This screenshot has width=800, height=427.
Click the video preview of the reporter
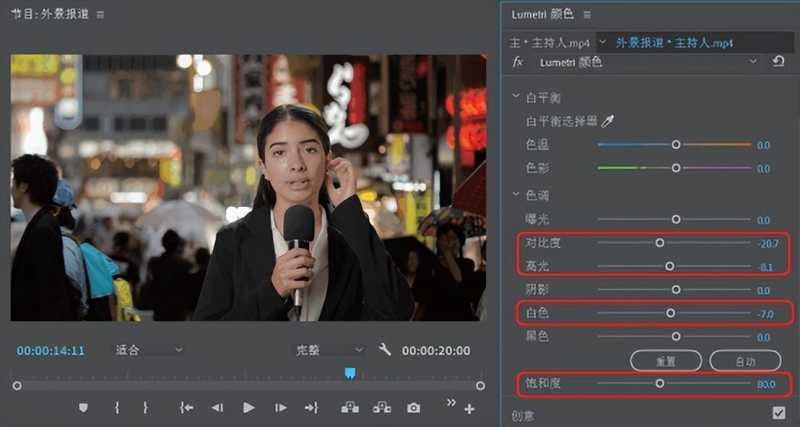click(x=248, y=188)
